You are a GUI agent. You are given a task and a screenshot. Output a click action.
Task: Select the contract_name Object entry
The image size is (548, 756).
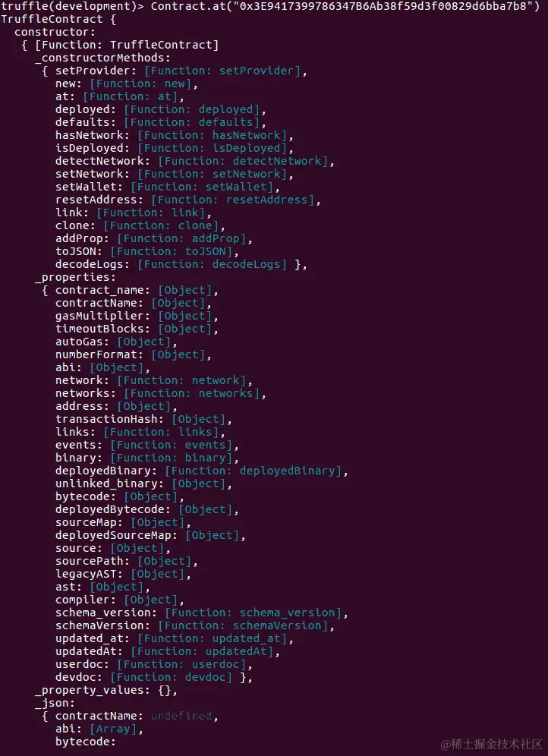(137, 290)
